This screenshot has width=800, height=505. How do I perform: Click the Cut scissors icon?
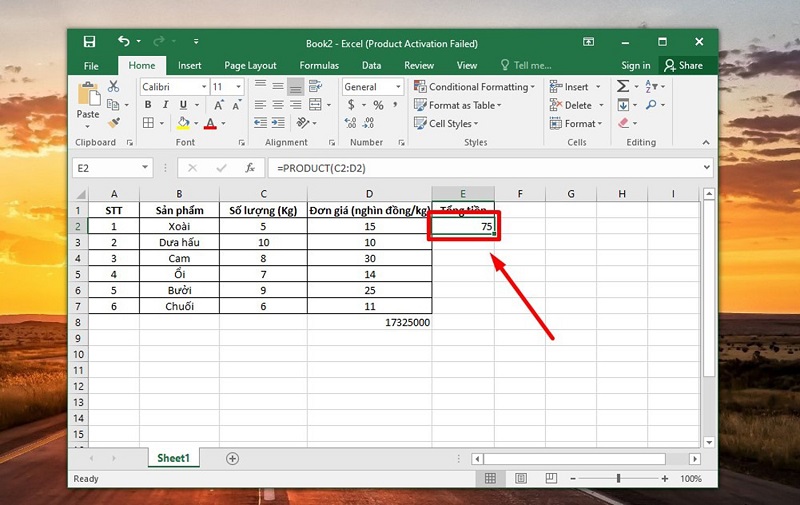click(x=113, y=87)
